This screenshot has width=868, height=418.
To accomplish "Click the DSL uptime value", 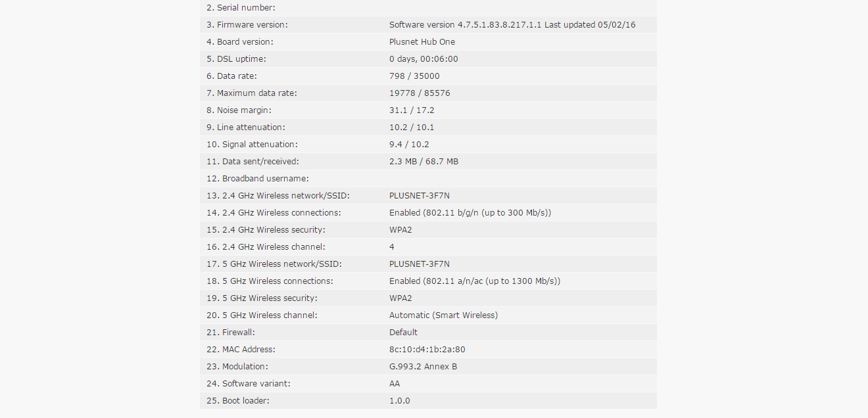I will tap(423, 59).
